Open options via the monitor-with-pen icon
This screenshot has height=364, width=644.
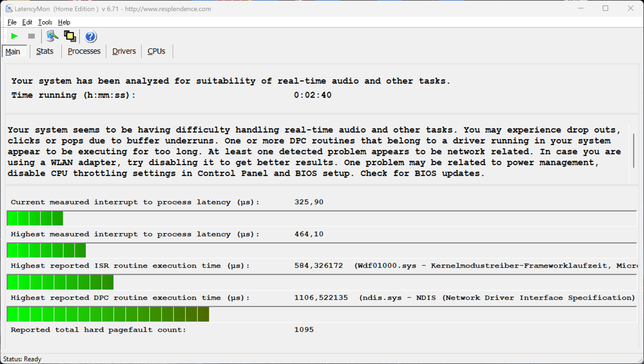coord(52,36)
